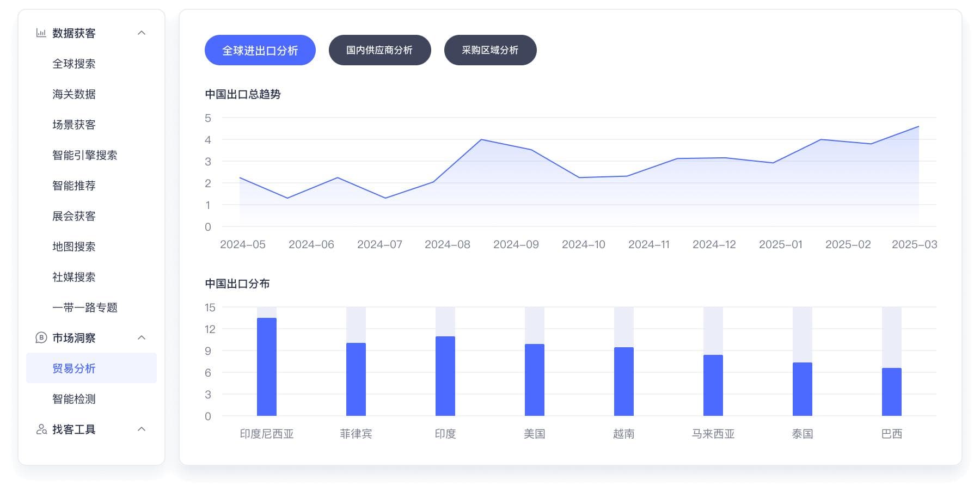The image size is (980, 492).
Task: Open 一带一路专题 in the sidebar
Action: coord(85,307)
